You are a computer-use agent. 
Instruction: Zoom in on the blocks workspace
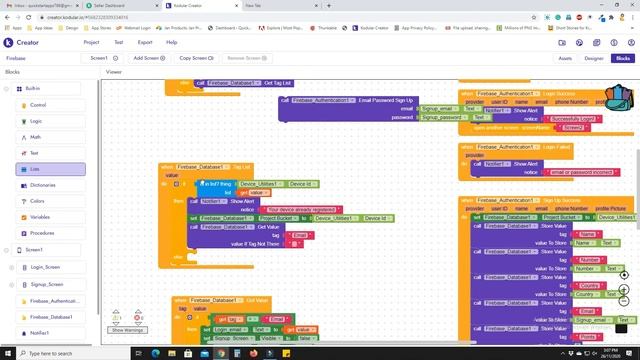point(624,290)
